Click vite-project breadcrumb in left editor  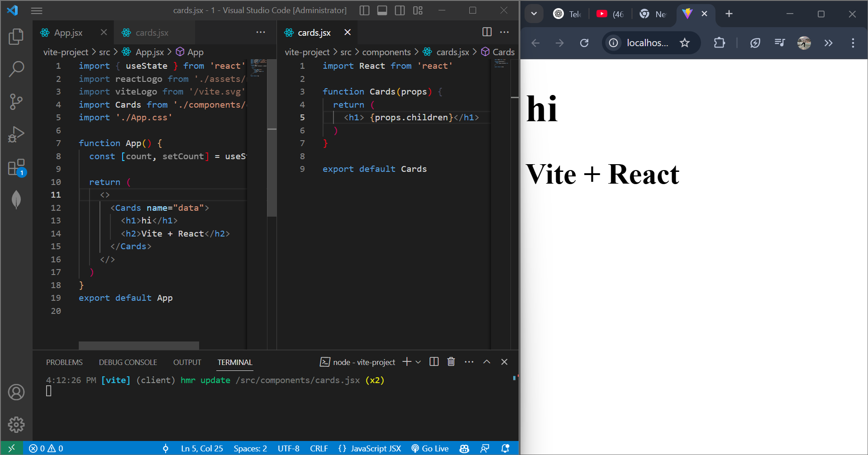(66, 52)
